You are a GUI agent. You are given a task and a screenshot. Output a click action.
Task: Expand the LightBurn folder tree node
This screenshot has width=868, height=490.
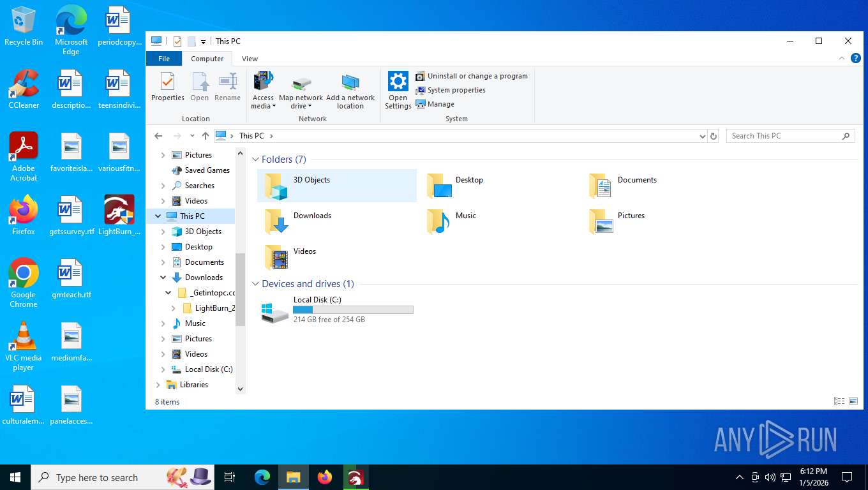tap(173, 308)
